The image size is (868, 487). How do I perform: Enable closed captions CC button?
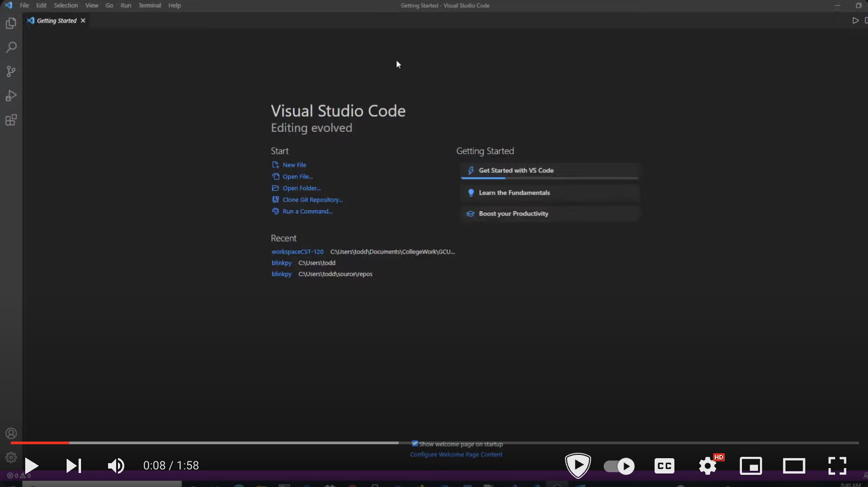pos(665,465)
